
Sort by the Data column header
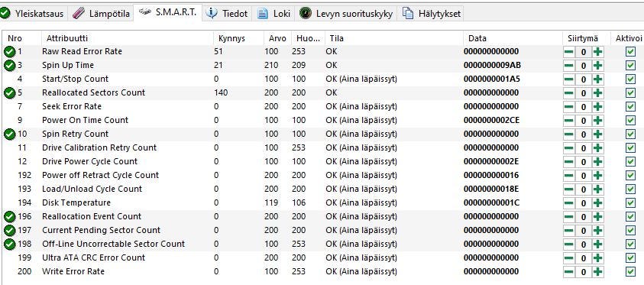click(513, 38)
